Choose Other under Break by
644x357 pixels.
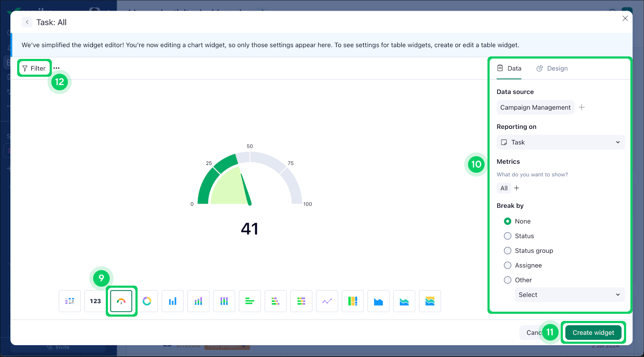tap(507, 280)
